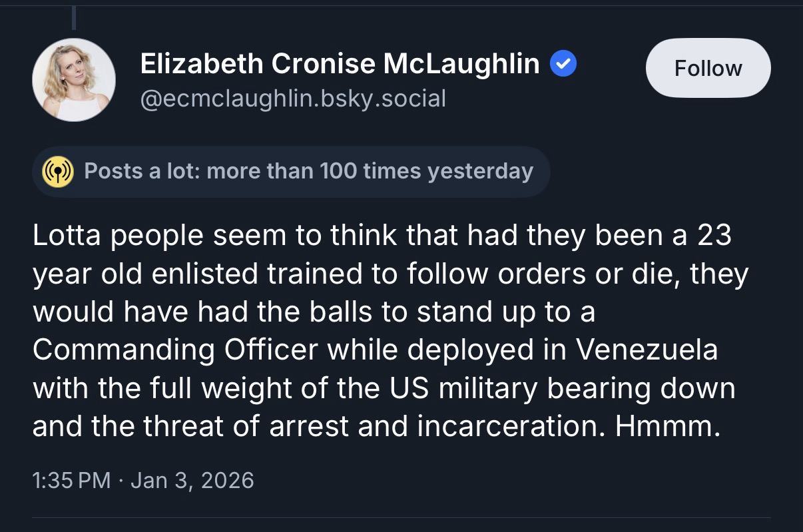Click the 1:35 PM timestamp

(x=71, y=480)
